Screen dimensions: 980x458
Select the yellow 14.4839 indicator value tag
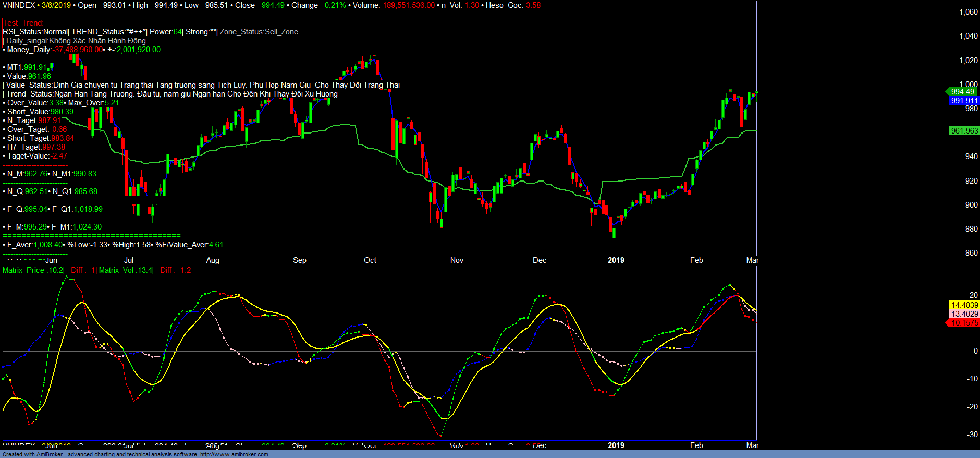pos(964,305)
